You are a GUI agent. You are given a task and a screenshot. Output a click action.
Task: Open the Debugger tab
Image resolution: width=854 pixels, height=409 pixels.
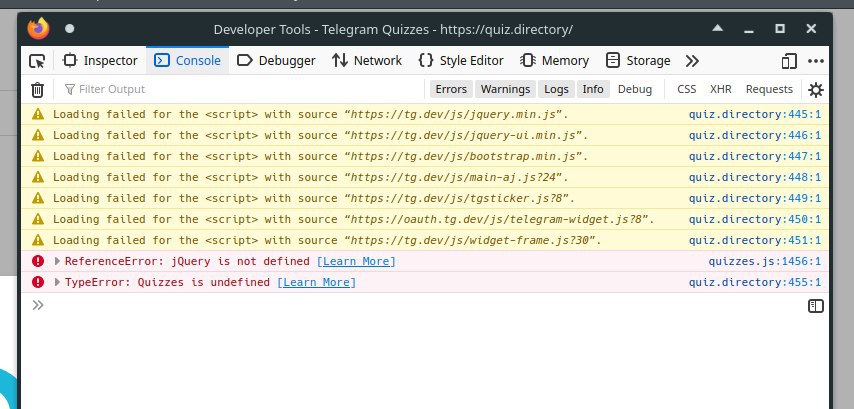(276, 61)
